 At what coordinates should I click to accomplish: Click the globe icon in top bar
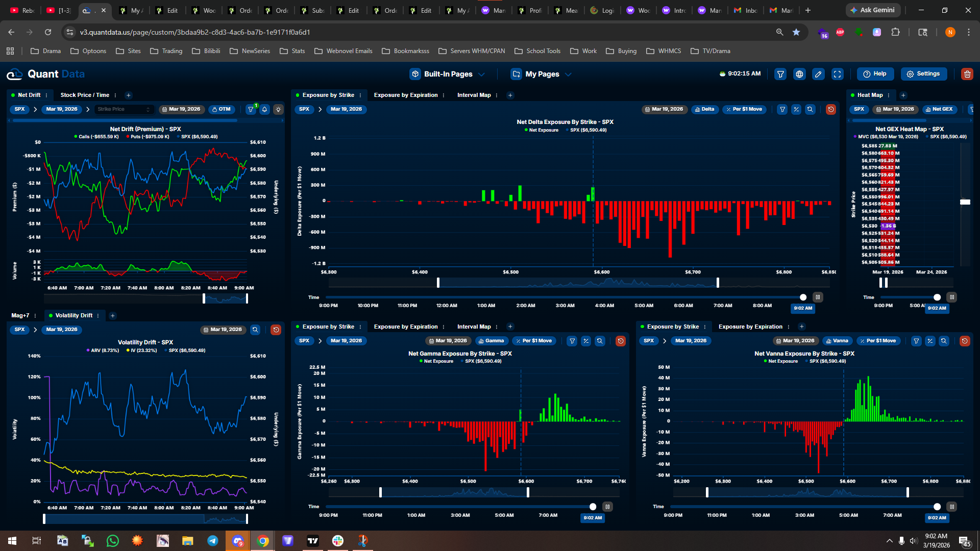click(x=799, y=74)
